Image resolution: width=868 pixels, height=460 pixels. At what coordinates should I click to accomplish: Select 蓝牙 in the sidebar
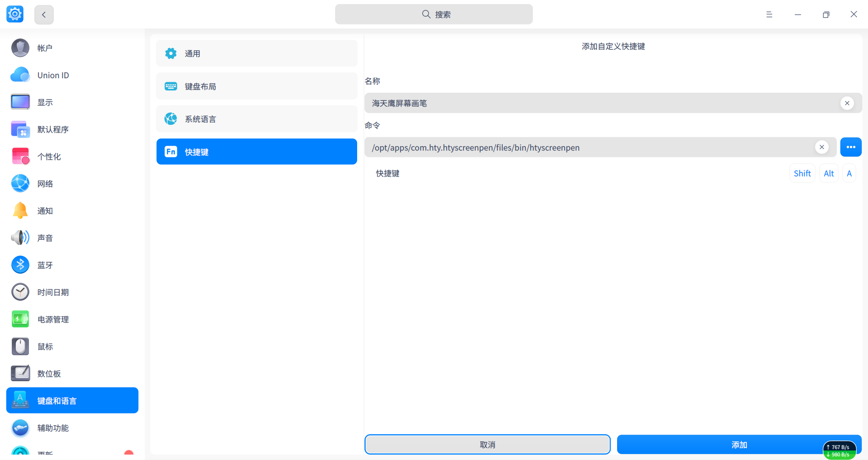click(72, 265)
